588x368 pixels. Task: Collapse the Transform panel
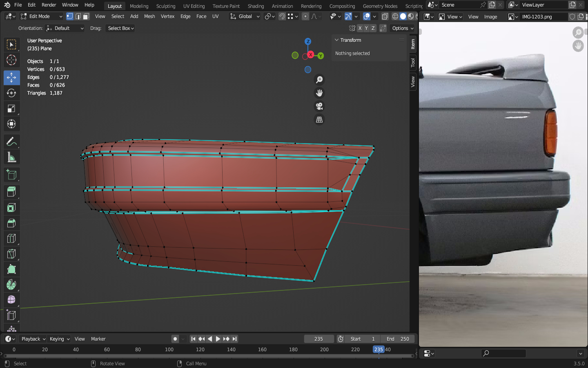tap(337, 40)
